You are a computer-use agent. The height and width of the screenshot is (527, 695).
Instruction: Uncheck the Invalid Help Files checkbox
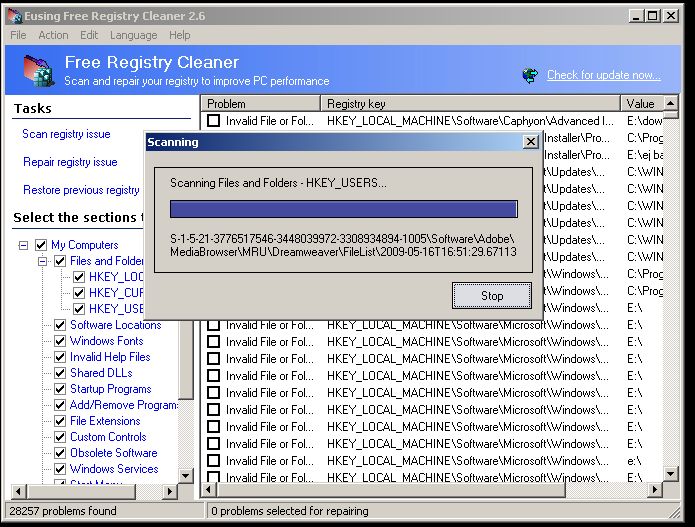pos(60,357)
